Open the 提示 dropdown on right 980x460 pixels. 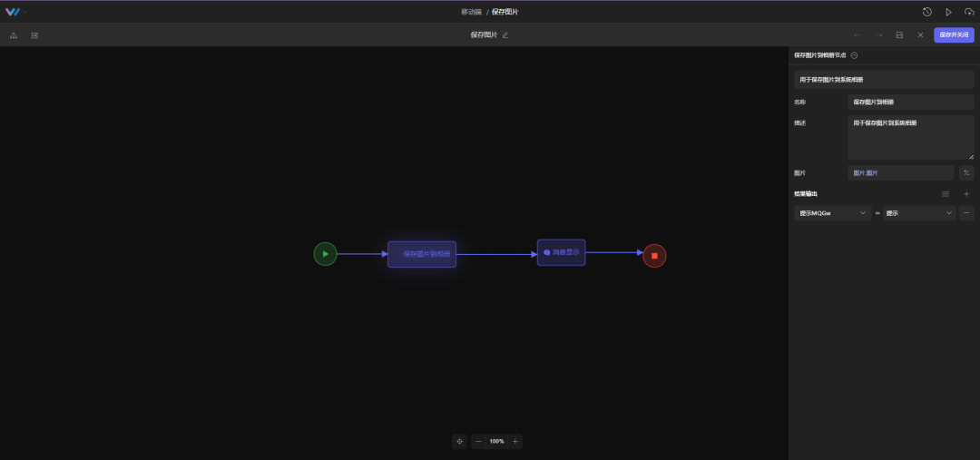pos(918,213)
